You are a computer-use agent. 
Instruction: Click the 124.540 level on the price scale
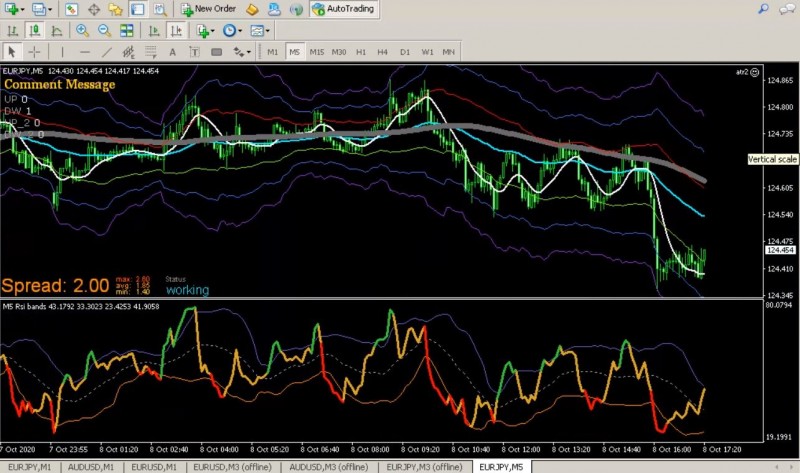pyautogui.click(x=780, y=215)
